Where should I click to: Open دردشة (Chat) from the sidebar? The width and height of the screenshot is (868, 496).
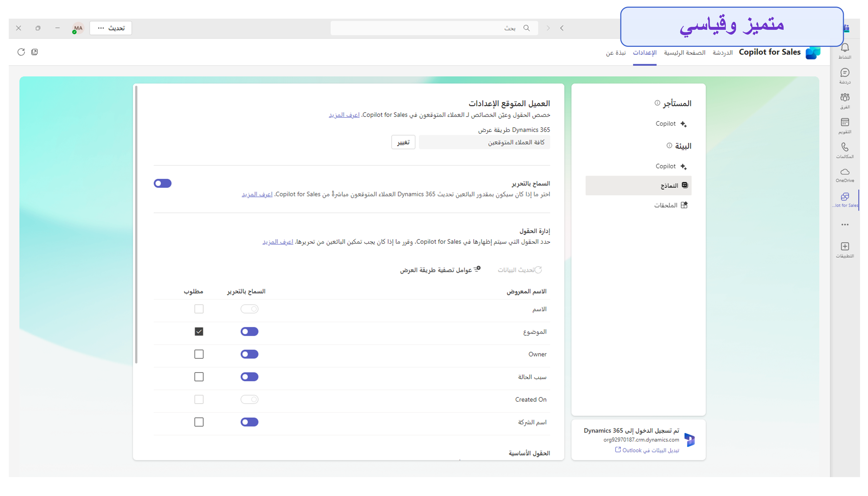click(846, 75)
